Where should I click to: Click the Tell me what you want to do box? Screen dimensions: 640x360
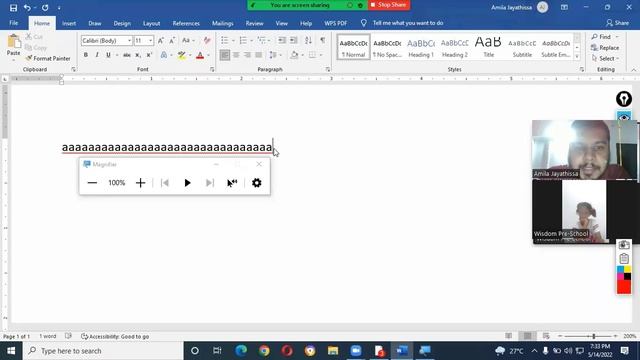[408, 23]
